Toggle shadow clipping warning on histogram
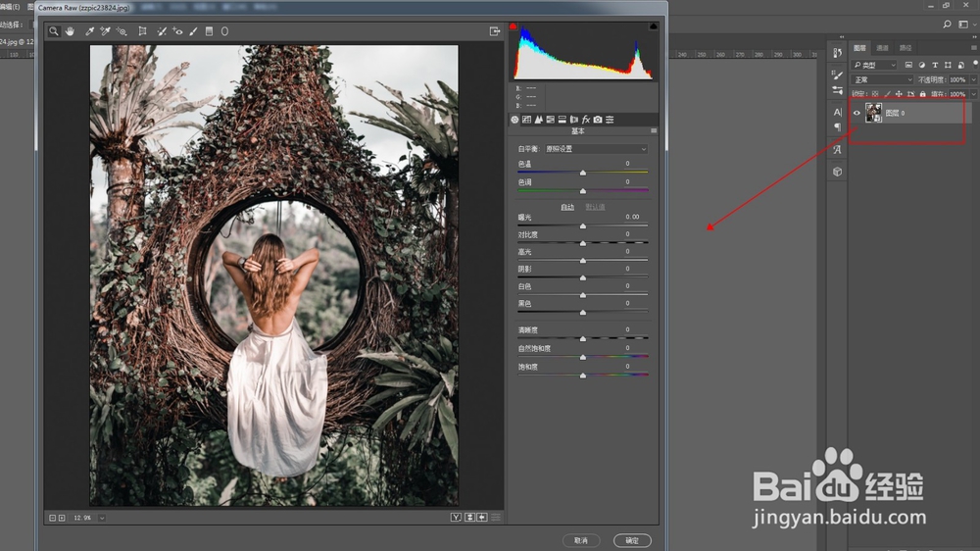Screen dimensions: 980x551 tap(514, 26)
